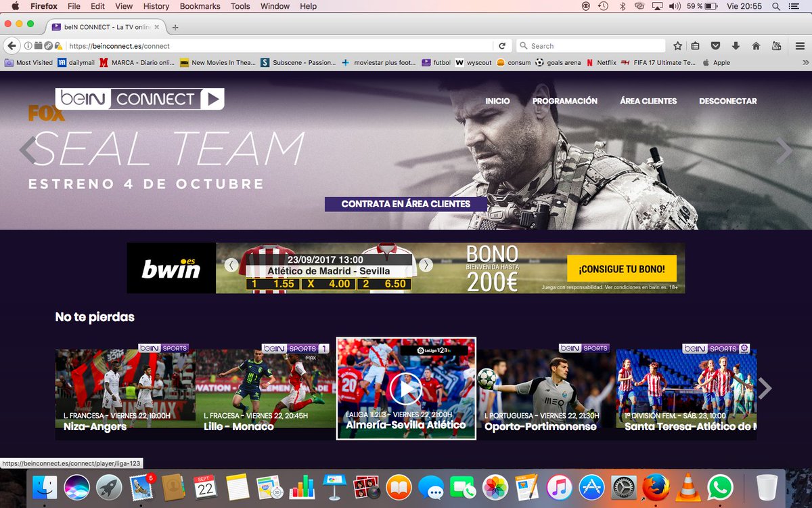Open new browser tab with plus

pyautogui.click(x=175, y=27)
